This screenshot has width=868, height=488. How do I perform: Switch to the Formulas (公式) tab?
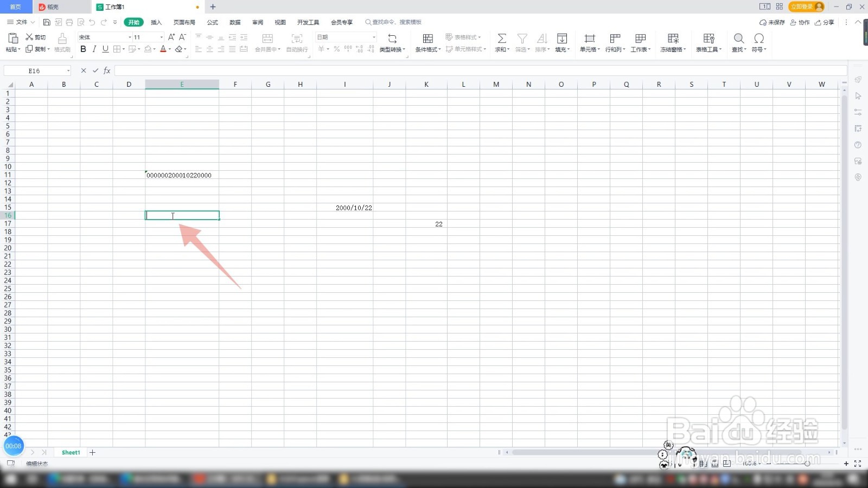click(x=213, y=22)
